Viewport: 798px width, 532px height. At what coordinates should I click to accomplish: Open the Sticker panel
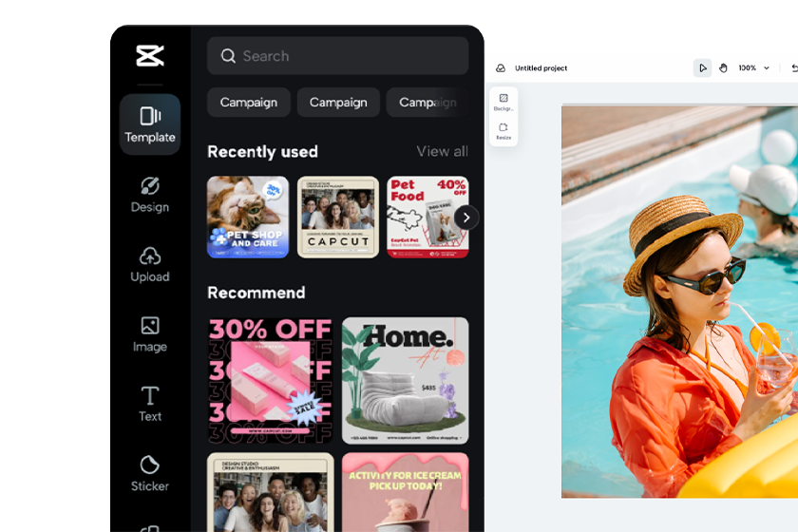point(150,474)
